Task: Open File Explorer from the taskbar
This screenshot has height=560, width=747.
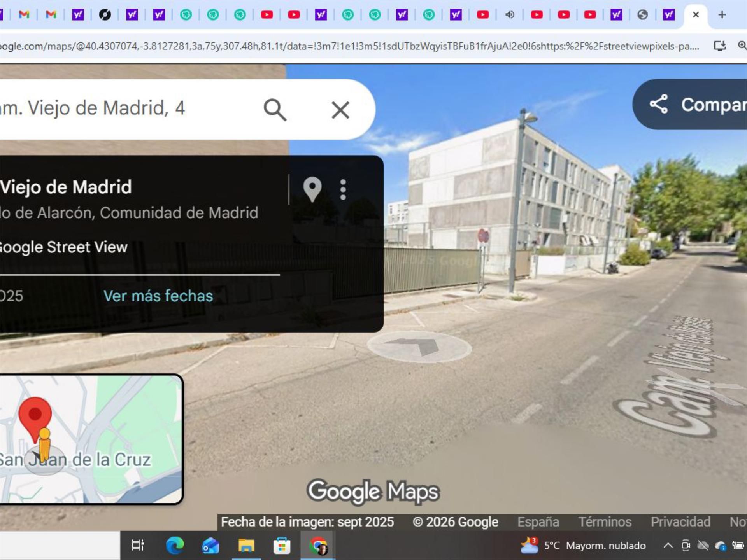Action: 246,546
